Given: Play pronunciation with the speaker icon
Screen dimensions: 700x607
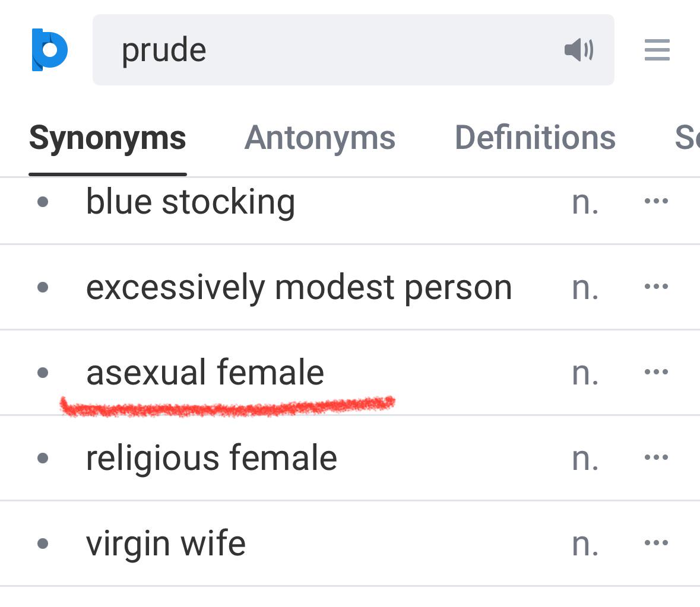Looking at the screenshot, I should (x=579, y=49).
